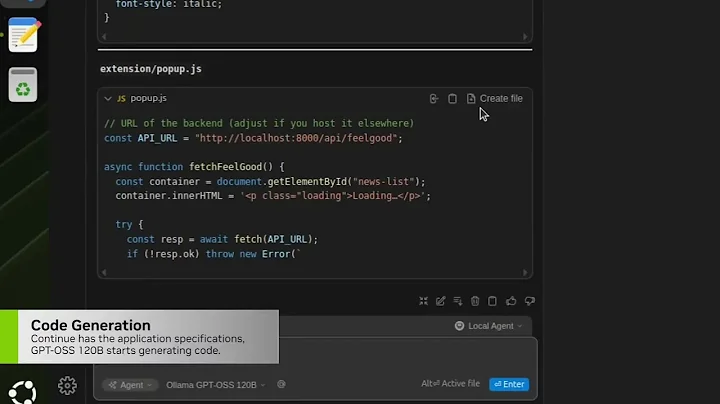Open the text editor dock icon
720x404 pixels.
[x=23, y=35]
